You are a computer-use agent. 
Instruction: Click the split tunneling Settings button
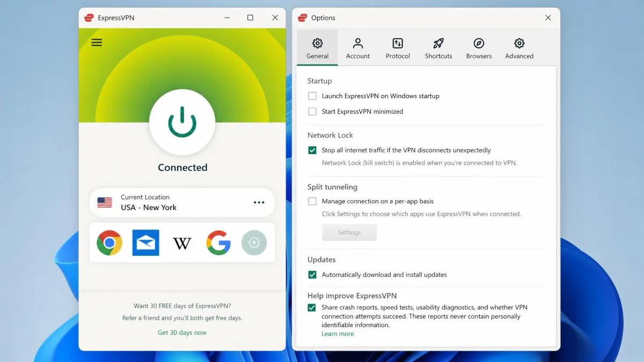tap(349, 232)
